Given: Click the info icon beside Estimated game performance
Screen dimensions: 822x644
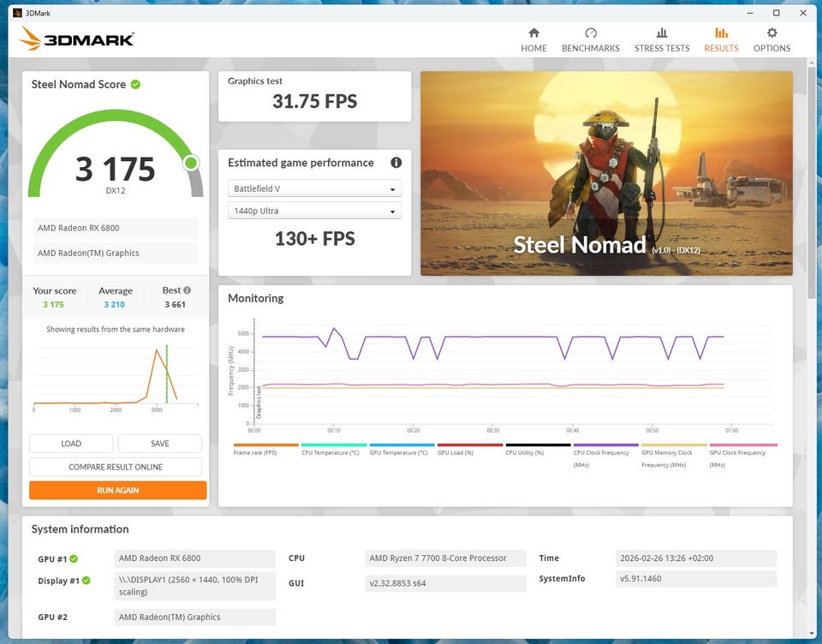Looking at the screenshot, I should point(396,163).
